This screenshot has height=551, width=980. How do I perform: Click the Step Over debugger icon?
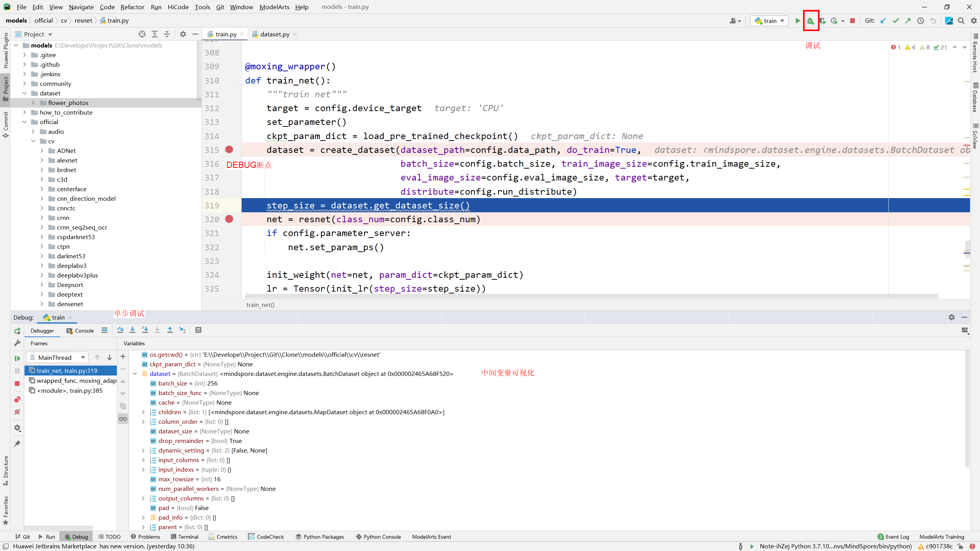coord(120,330)
